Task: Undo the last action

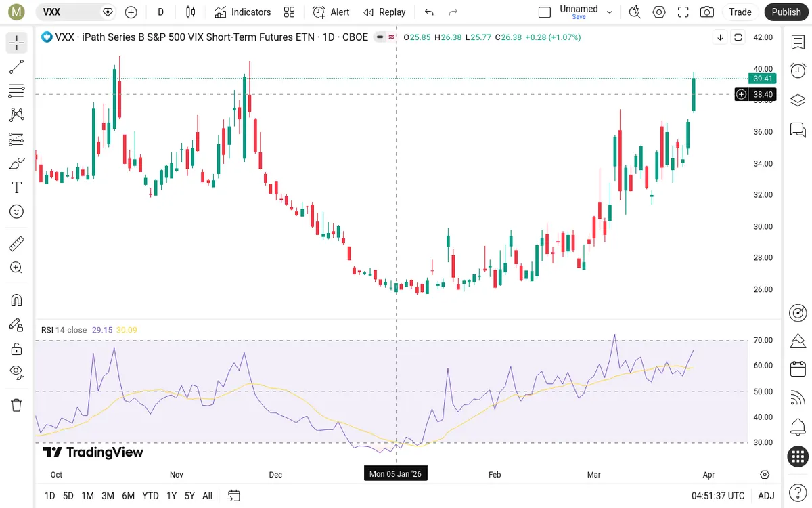Action: pos(429,12)
